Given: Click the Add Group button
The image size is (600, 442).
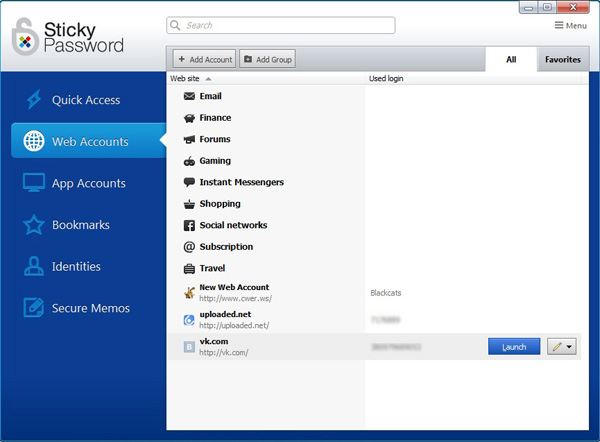Looking at the screenshot, I should [x=267, y=59].
